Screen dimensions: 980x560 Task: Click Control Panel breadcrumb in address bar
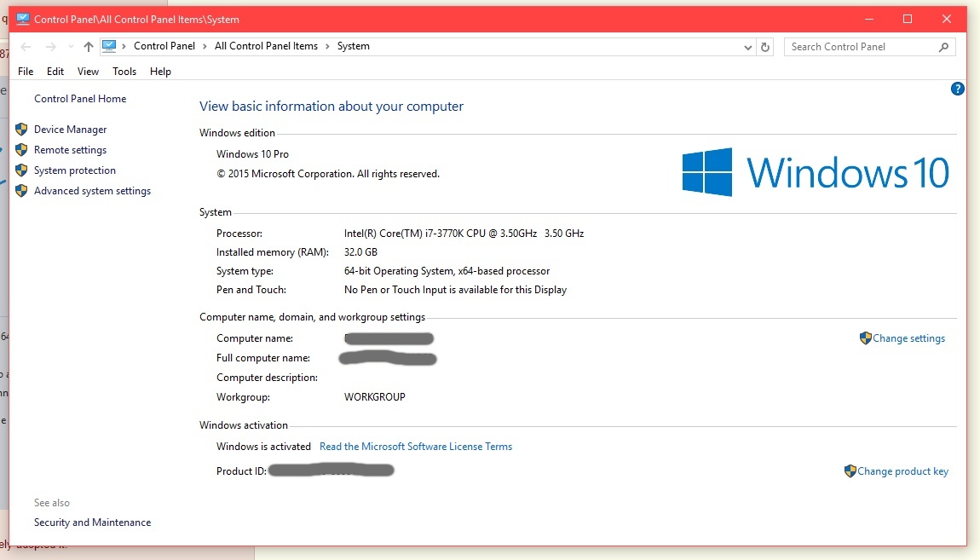click(164, 46)
